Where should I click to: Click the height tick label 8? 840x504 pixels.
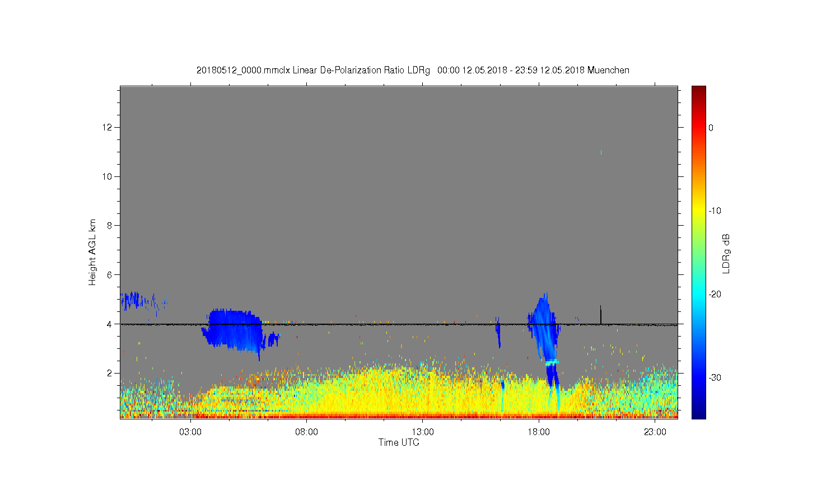(x=110, y=226)
